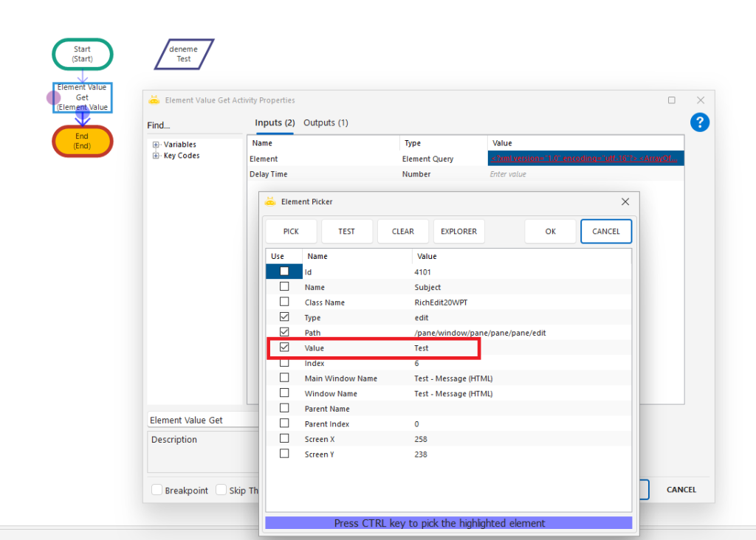756x540 pixels.
Task: Switch to the Outputs (1) tab
Action: coord(326,122)
